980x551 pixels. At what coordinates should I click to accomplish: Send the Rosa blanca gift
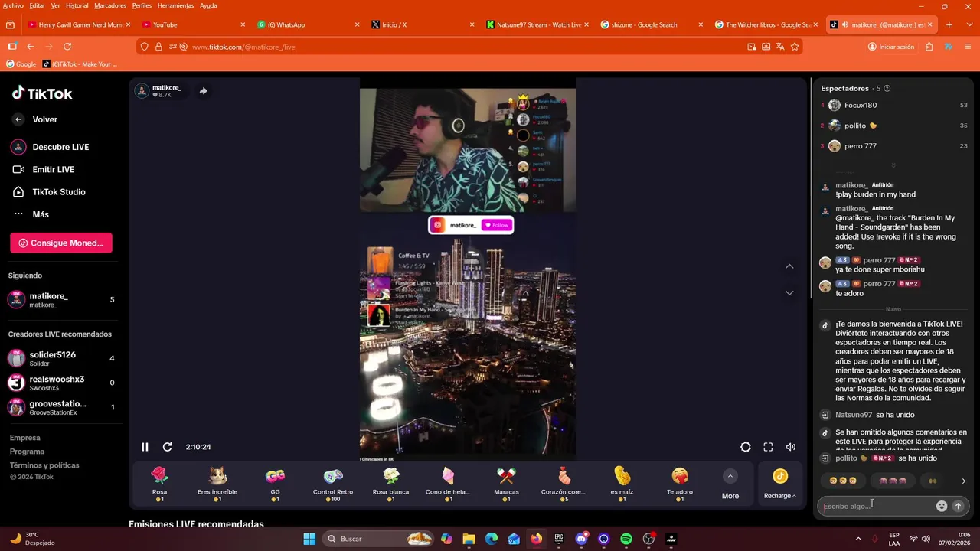(390, 484)
